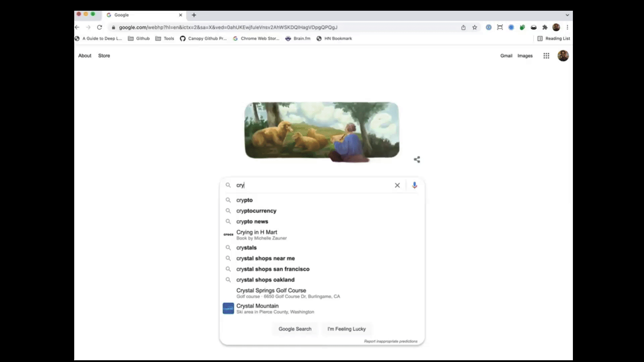The image size is (644, 362).
Task: Select the 'crypto news' suggestion
Action: (322, 222)
